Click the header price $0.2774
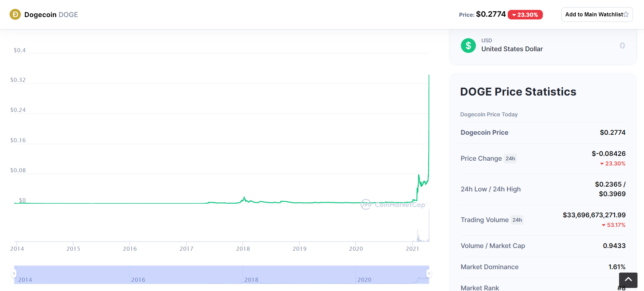The height and width of the screenshot is (291, 644). [x=491, y=14]
